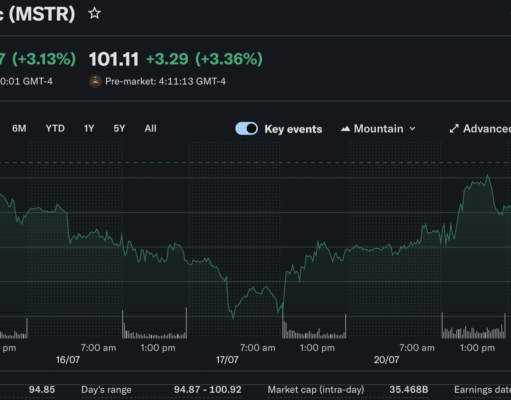
Task: Select the 6M time range
Action: tap(19, 129)
